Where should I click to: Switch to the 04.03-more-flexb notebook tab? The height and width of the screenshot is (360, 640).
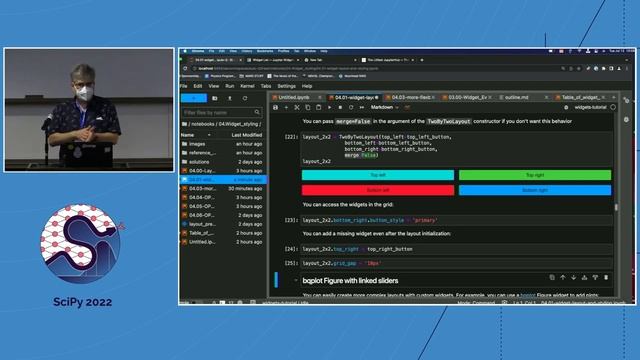[x=411, y=98]
